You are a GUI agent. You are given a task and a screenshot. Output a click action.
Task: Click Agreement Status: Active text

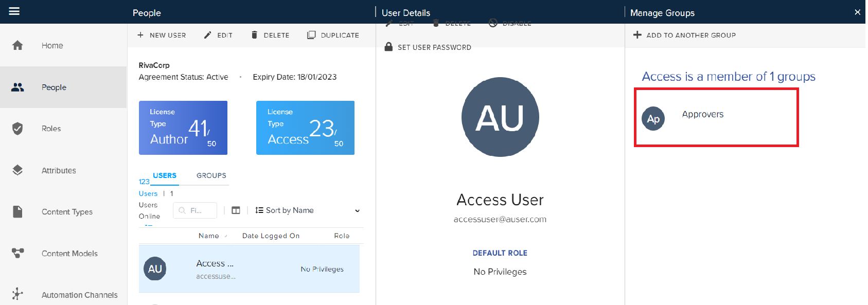(x=183, y=77)
